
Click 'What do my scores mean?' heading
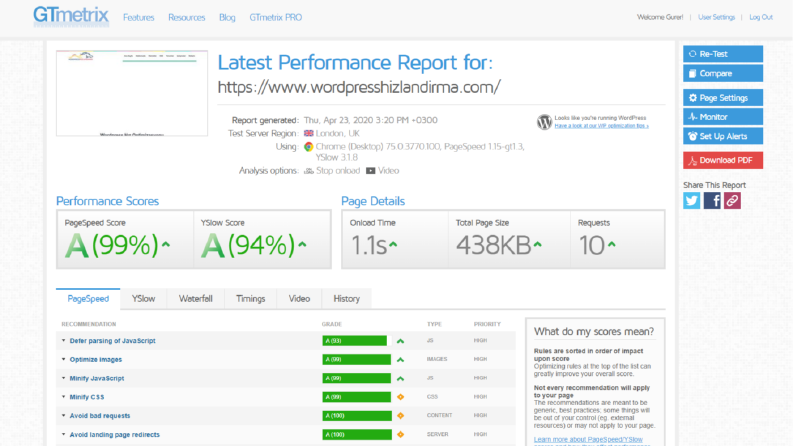594,332
